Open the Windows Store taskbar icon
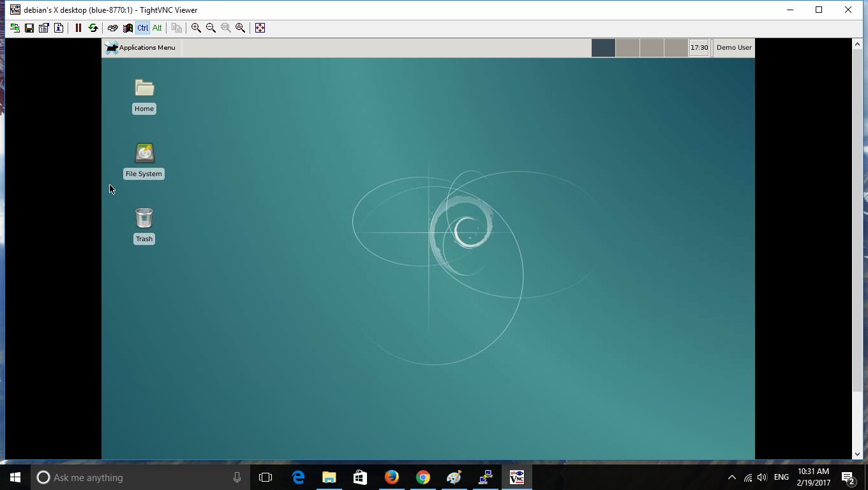This screenshot has width=868, height=490. (361, 477)
